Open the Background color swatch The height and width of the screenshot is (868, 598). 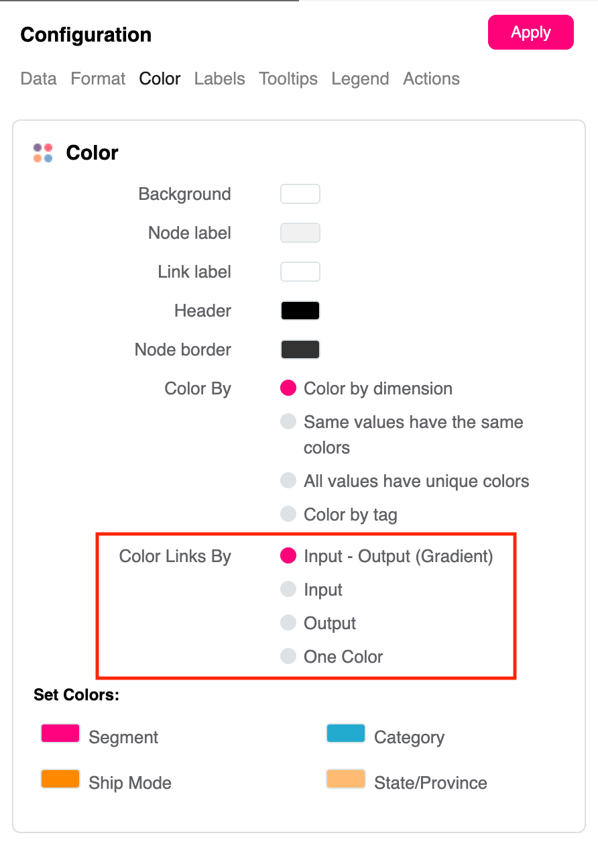(x=300, y=194)
